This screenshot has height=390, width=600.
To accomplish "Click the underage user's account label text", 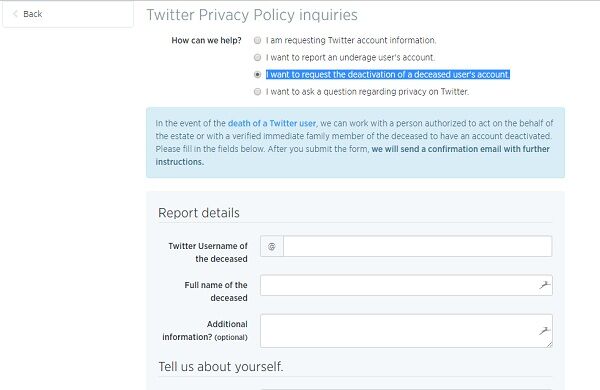I will click(351, 57).
